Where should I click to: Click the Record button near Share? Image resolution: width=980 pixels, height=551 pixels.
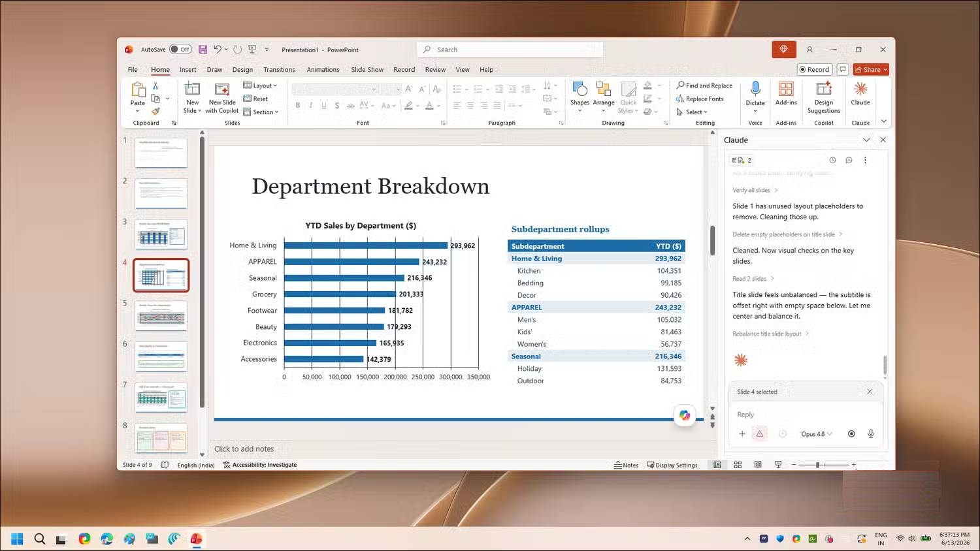click(x=814, y=69)
